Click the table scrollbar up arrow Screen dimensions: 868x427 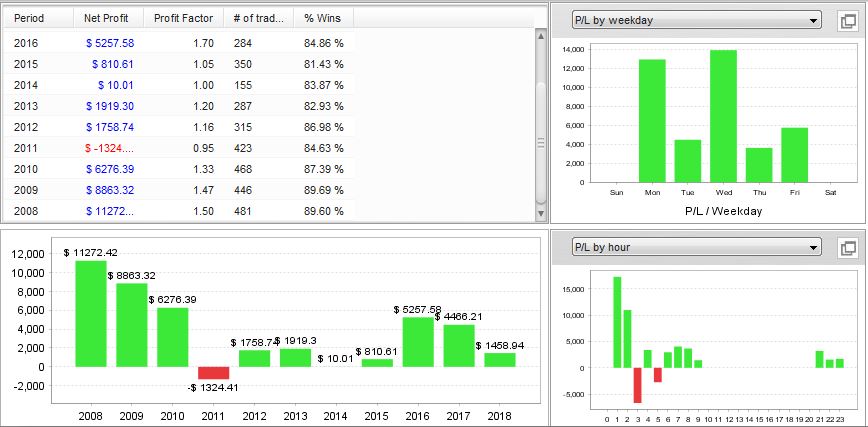coord(541,37)
